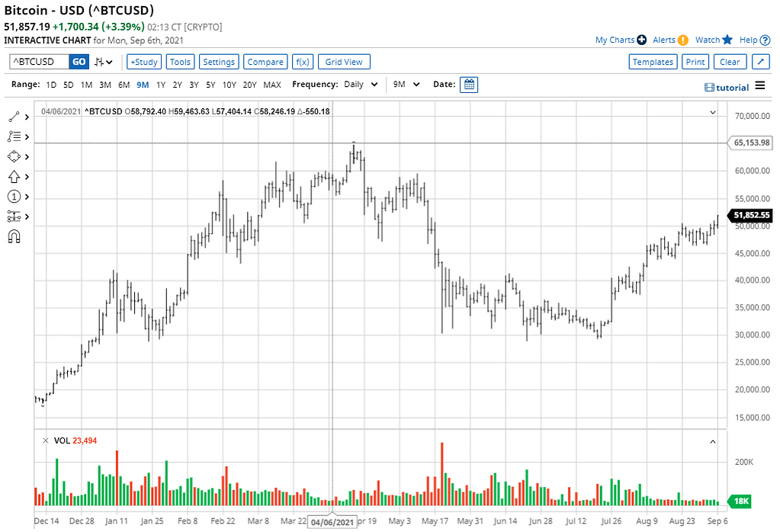Screen dimensions: 780x532
Task: Choose the shapes drawing tool
Action: tap(14, 156)
